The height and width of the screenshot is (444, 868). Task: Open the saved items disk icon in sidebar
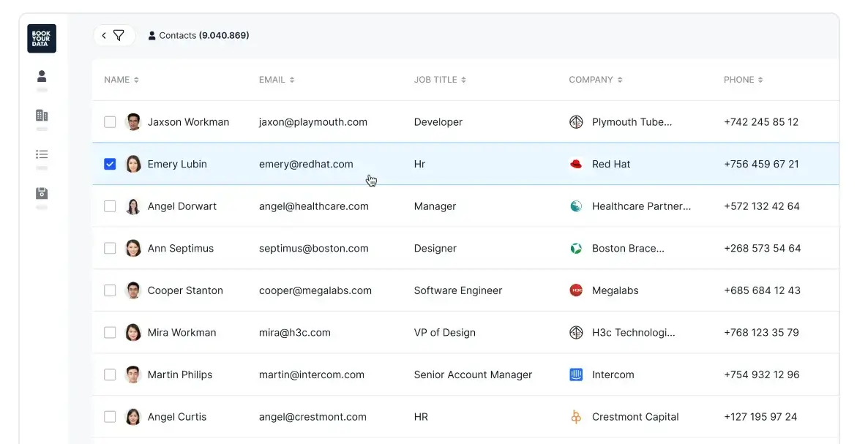pyautogui.click(x=42, y=193)
